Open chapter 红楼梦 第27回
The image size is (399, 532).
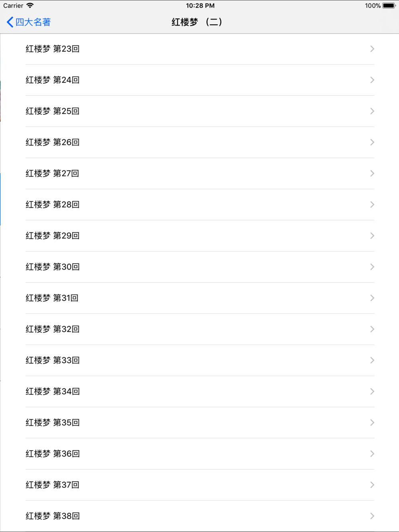pos(199,173)
